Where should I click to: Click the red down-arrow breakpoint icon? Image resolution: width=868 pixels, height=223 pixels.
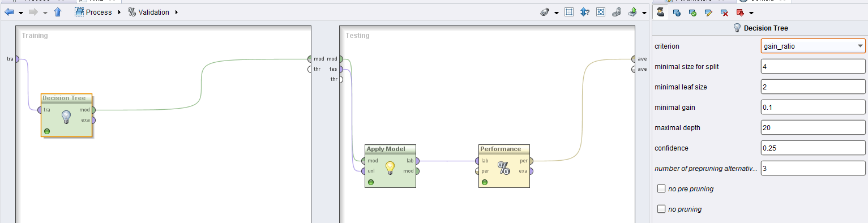(x=740, y=12)
